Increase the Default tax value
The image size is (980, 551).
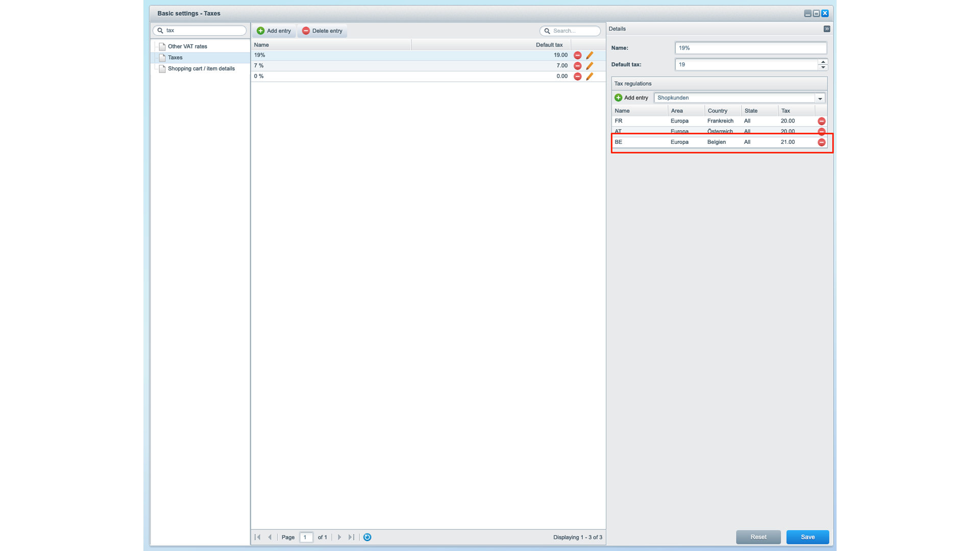[x=823, y=62]
